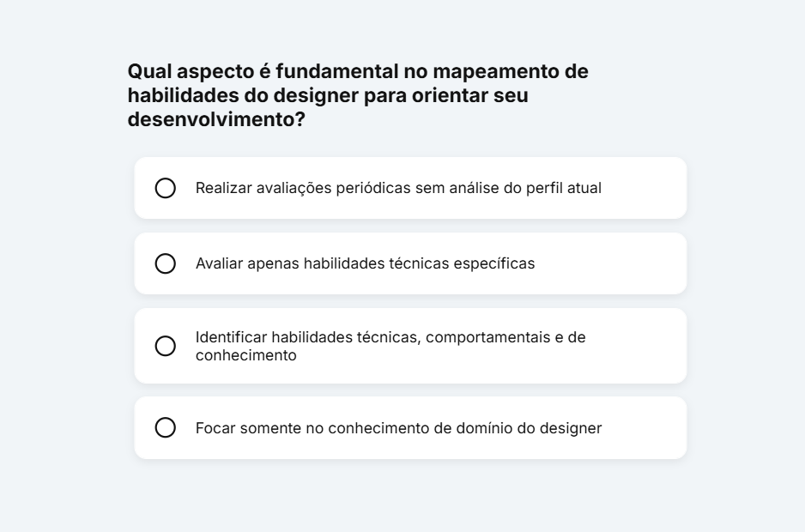Image resolution: width=805 pixels, height=532 pixels.
Task: Click the answer text 'Focar somente no conhecimento de domínio'
Action: click(343, 427)
